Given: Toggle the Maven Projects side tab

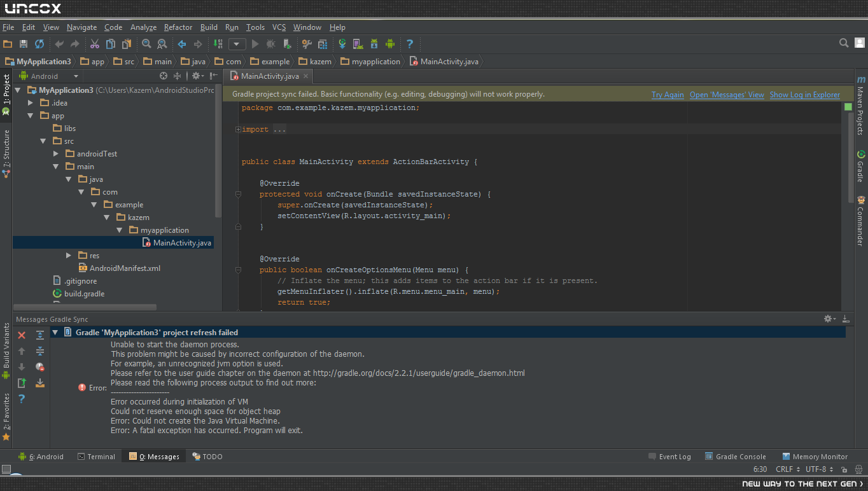Looking at the screenshot, I should [860, 105].
